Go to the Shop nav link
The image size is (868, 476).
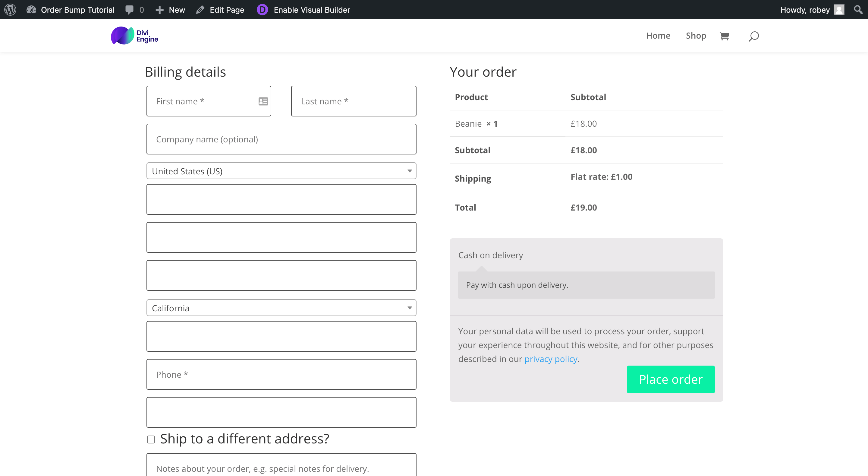pos(696,36)
